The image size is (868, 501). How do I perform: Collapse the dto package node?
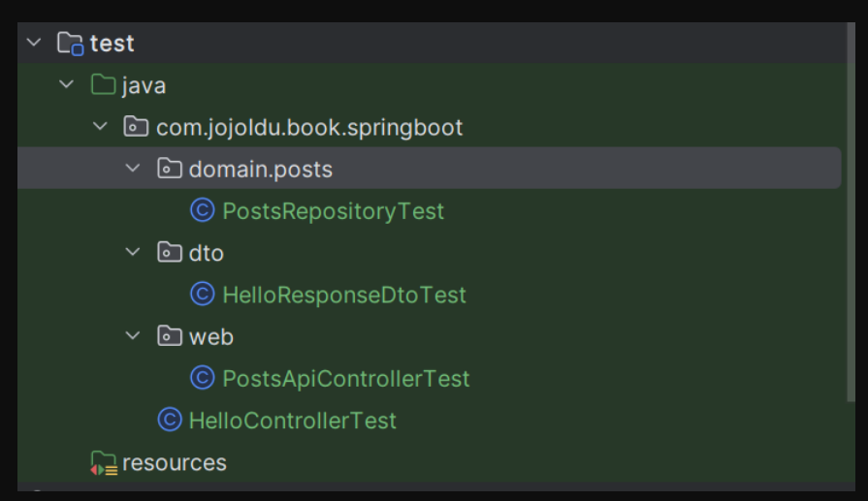[x=134, y=253]
